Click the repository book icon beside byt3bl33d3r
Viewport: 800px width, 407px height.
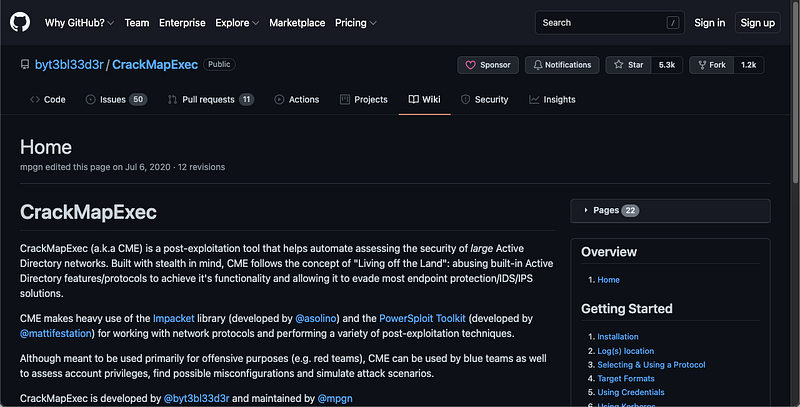tap(24, 65)
